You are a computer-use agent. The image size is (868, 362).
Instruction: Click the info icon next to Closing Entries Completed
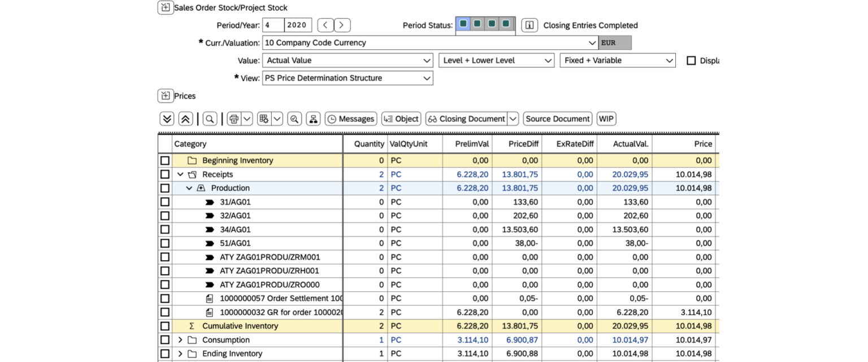click(530, 25)
